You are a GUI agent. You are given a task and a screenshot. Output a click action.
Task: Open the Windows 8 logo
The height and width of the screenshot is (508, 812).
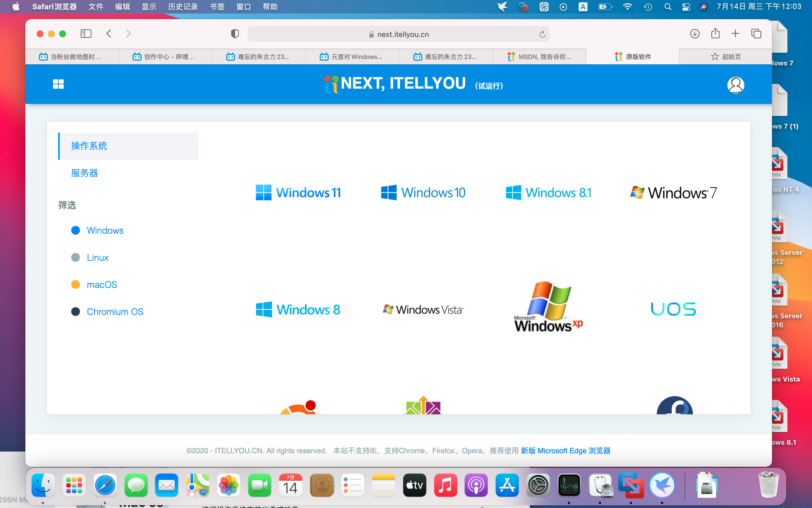pyautogui.click(x=298, y=309)
